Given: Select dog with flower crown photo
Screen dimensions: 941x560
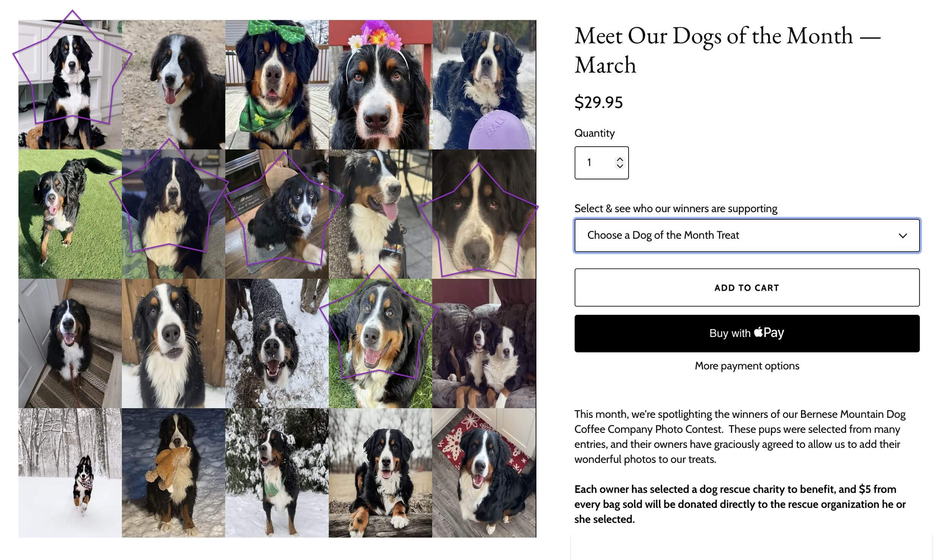Looking at the screenshot, I should (x=380, y=85).
